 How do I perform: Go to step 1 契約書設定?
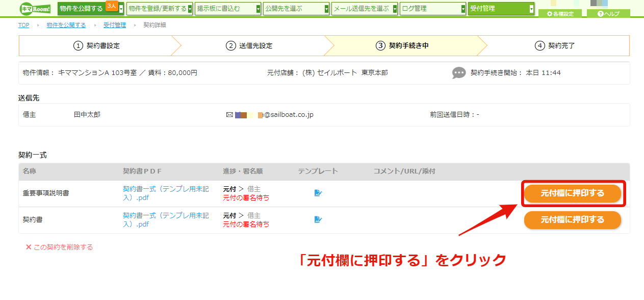(x=97, y=45)
